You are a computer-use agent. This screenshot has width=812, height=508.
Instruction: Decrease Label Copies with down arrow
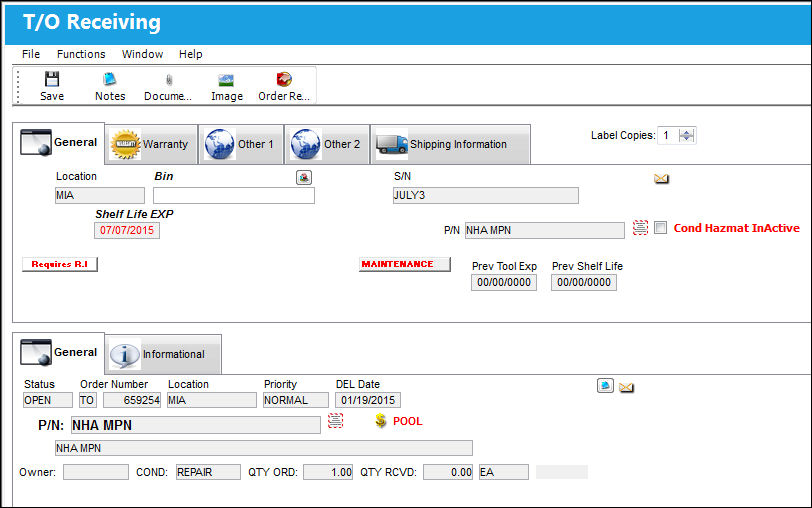pyautogui.click(x=687, y=139)
